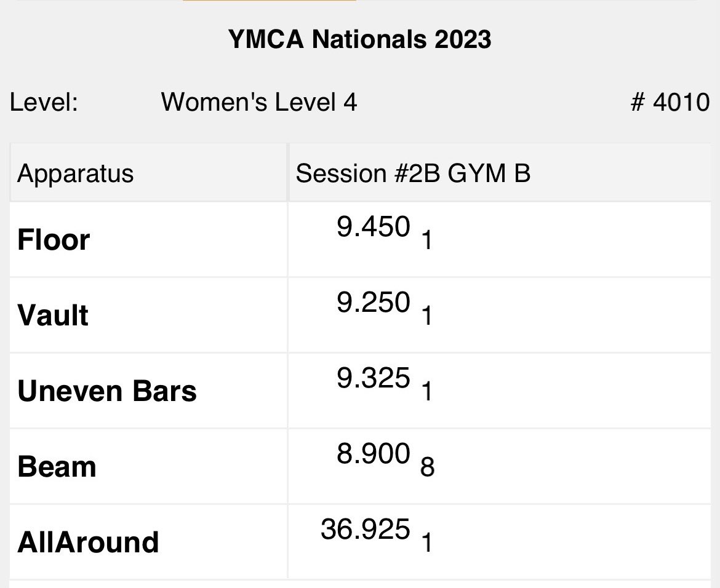The width and height of the screenshot is (720, 588).
Task: Click the Women's Level 4 text
Action: 259,102
